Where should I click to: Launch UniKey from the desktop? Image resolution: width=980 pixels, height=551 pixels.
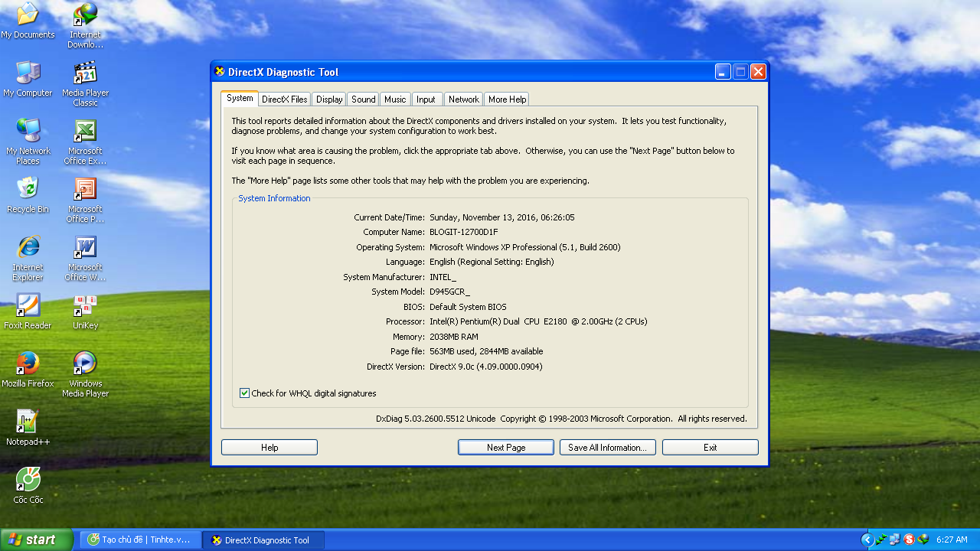pyautogui.click(x=84, y=304)
